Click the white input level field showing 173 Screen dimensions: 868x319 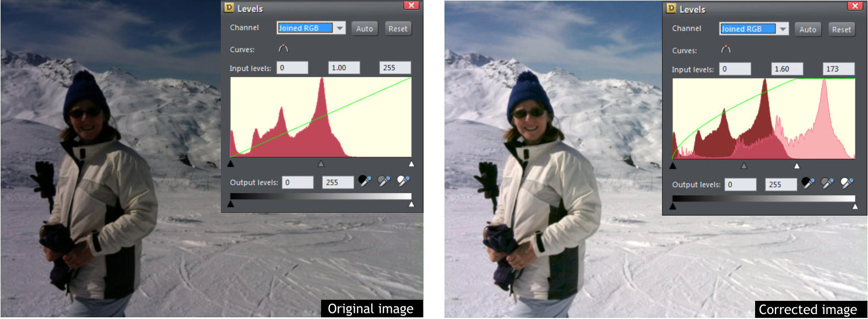839,69
